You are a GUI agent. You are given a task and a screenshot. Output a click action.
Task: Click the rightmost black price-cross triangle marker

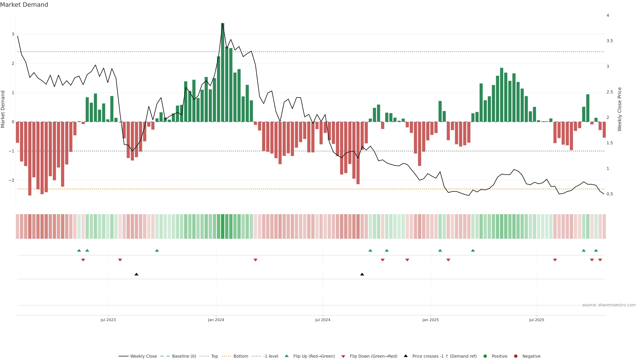[x=362, y=274]
